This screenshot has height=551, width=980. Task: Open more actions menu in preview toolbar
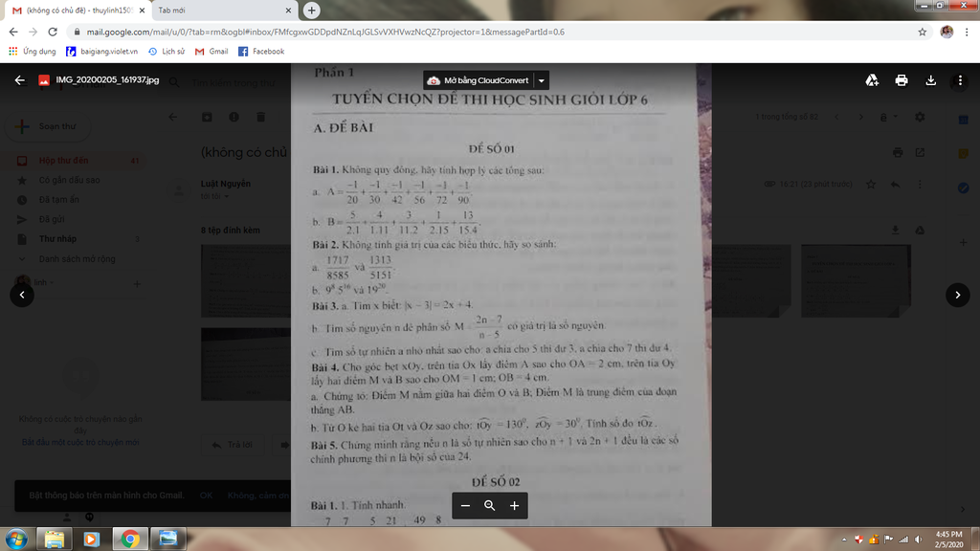[960, 80]
